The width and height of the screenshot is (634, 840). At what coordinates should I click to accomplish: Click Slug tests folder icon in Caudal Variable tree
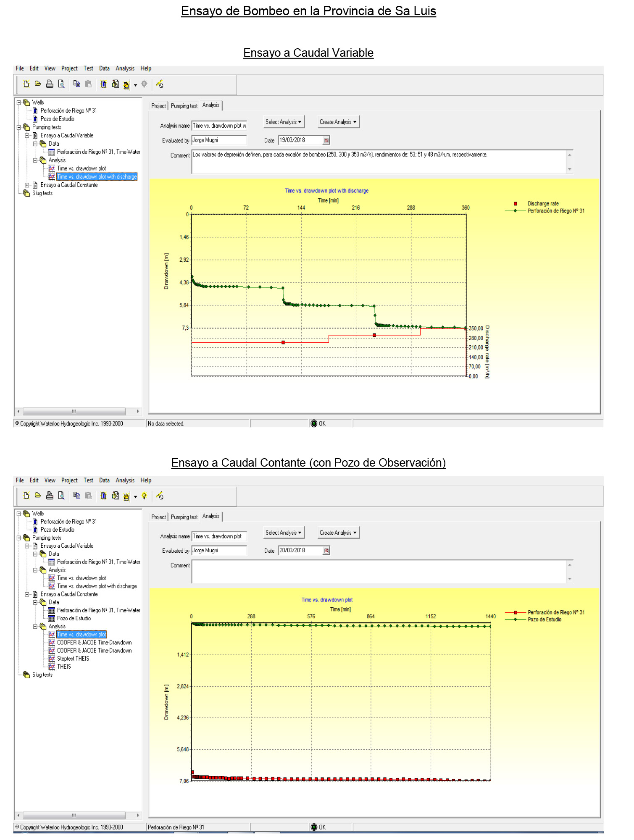(26, 193)
